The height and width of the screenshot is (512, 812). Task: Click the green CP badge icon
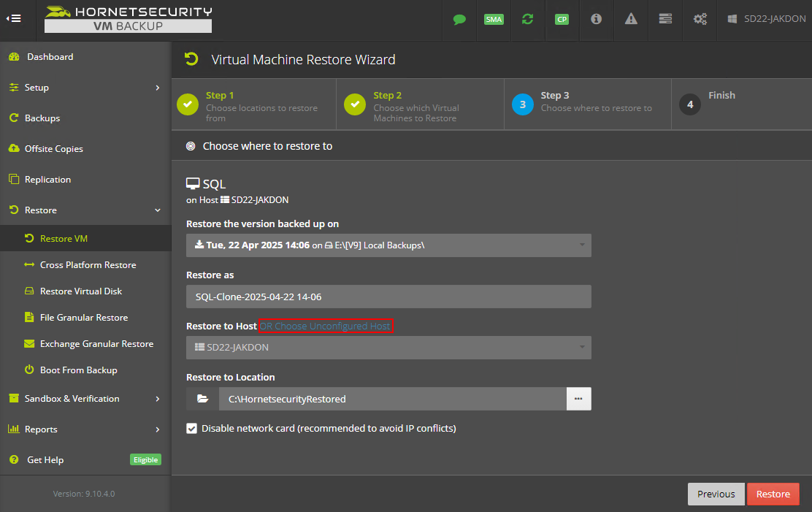tap(562, 20)
